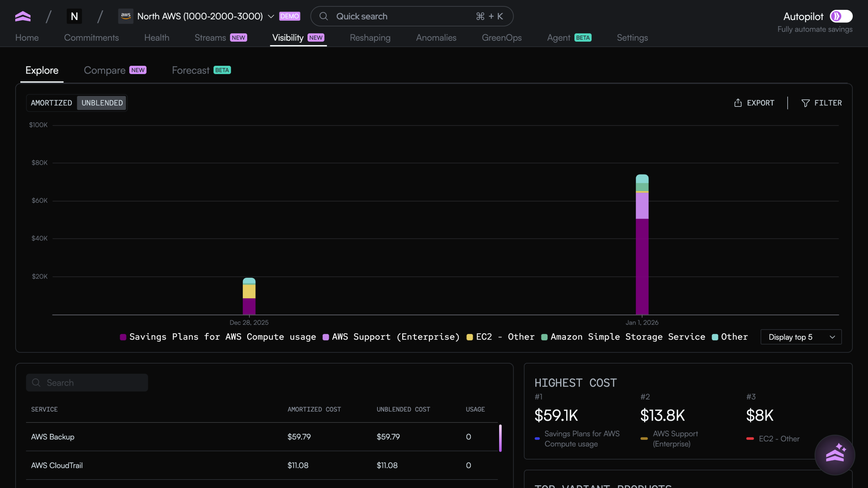Switch cost view to Unblended
The width and height of the screenshot is (868, 488).
[x=102, y=103]
